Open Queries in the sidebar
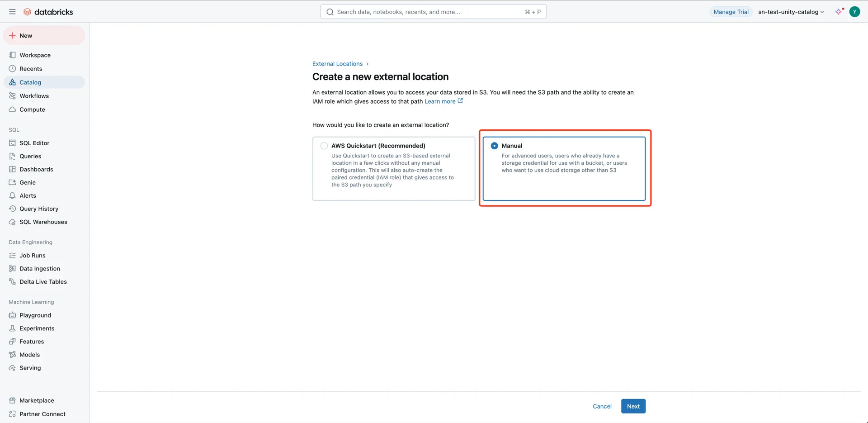 [44, 156]
